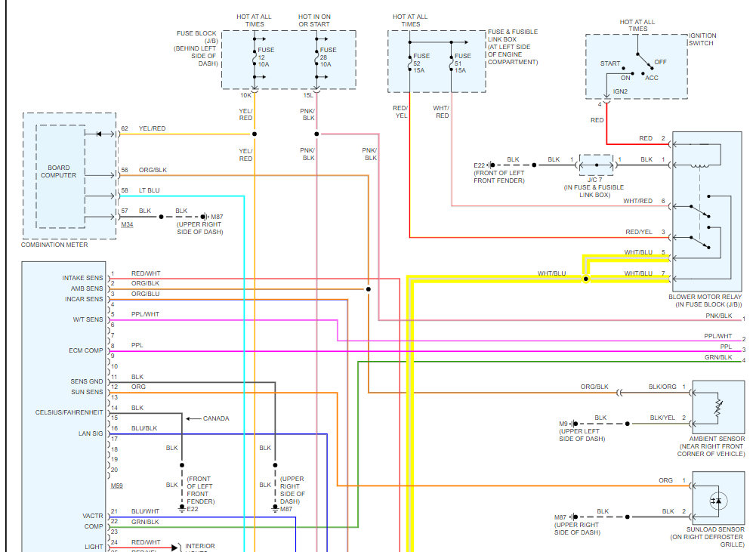Click the AMBIENT SENSOR label
Viewport: 756px width, 552px height.
(x=717, y=439)
